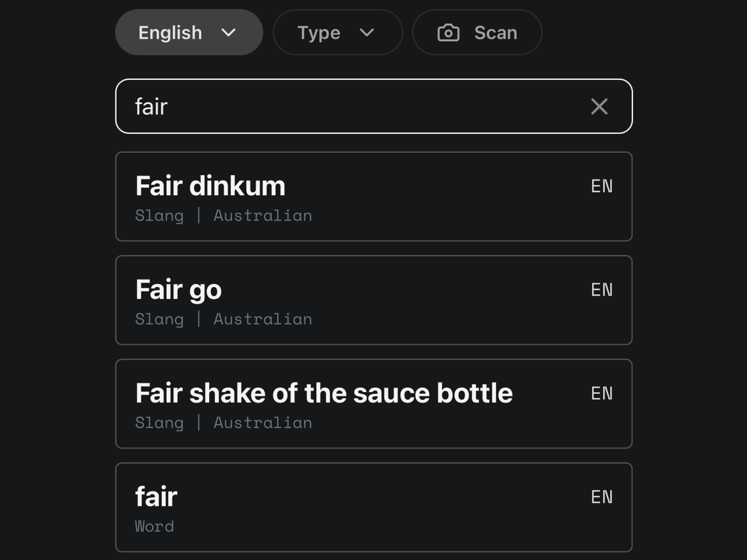Click the EN badge on Fair go

[602, 290]
